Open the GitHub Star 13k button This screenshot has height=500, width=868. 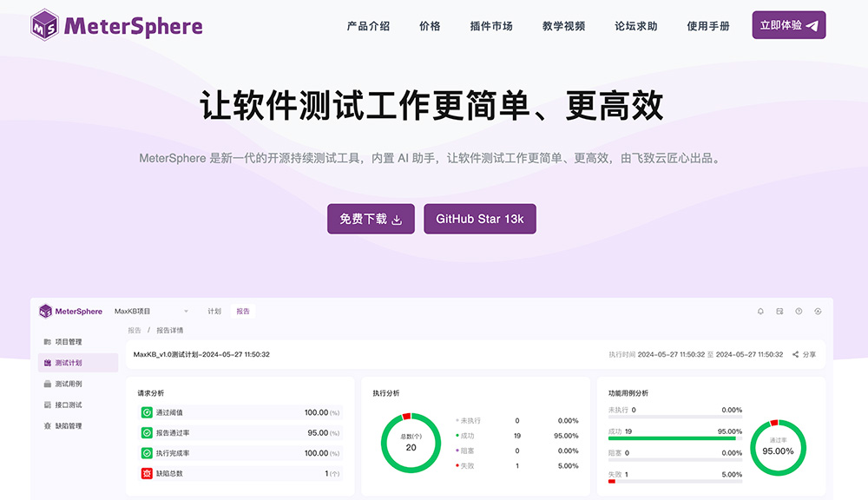[x=480, y=219]
